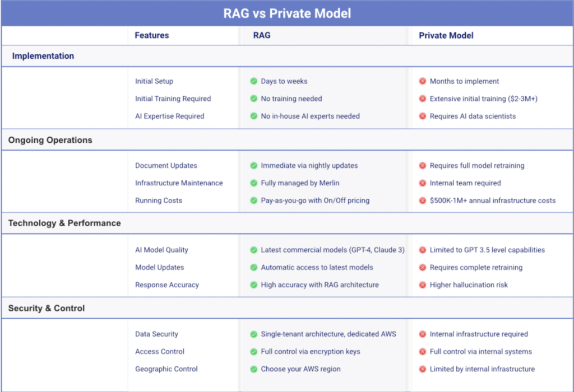Screen dimensions: 574x392
Task: Select the RAG column header
Action: click(261, 35)
